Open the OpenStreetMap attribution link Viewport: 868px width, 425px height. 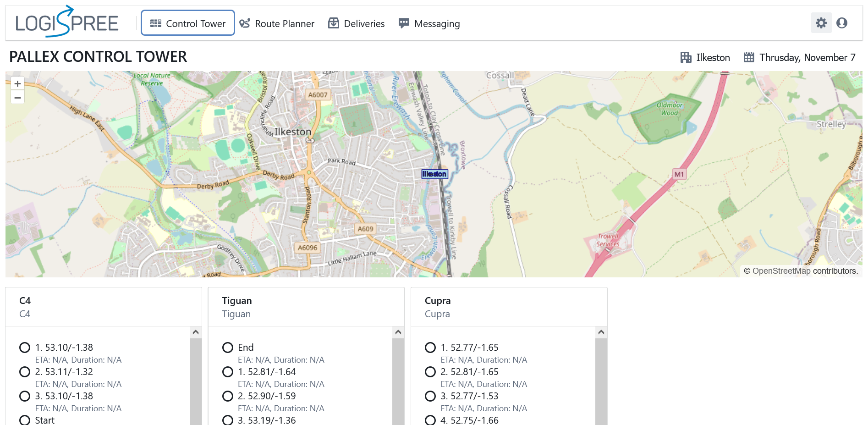point(781,271)
